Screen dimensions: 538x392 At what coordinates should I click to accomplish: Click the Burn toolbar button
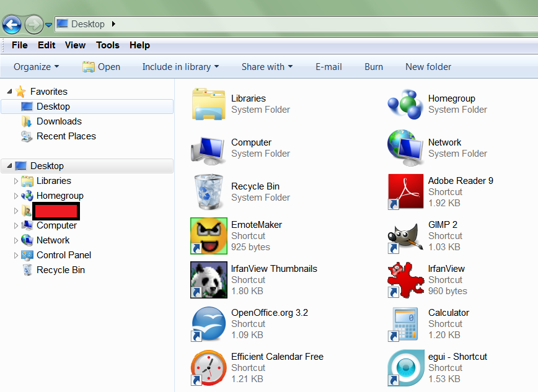(x=374, y=67)
